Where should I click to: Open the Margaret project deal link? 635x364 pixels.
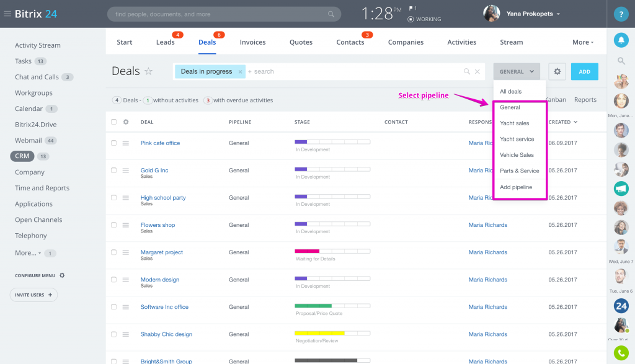coord(162,252)
